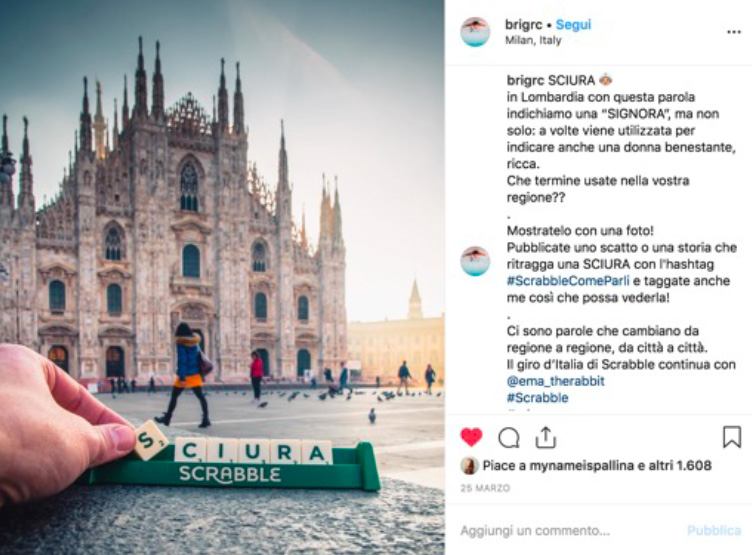The image size is (752, 555).
Task: Open the Milan, Italy location link
Action: (x=533, y=40)
